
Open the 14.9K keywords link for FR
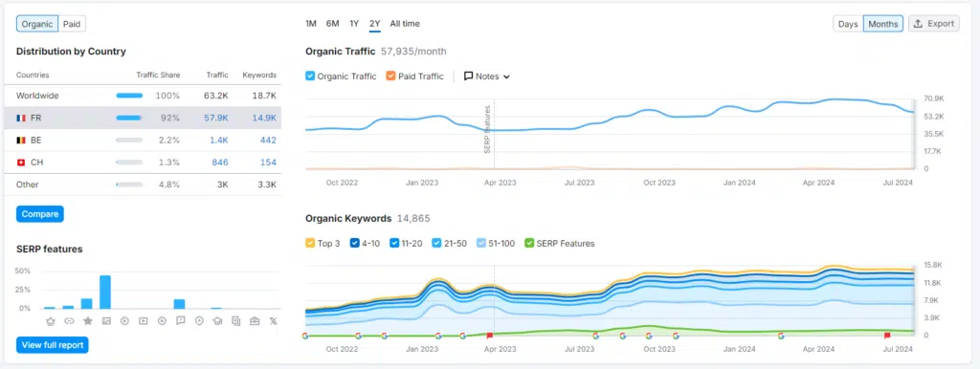pyautogui.click(x=264, y=118)
